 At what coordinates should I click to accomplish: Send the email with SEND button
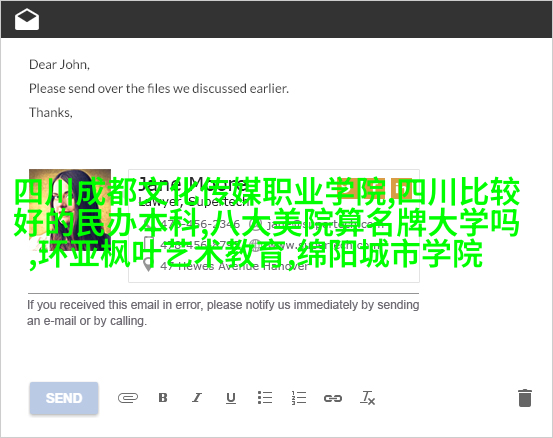click(64, 398)
